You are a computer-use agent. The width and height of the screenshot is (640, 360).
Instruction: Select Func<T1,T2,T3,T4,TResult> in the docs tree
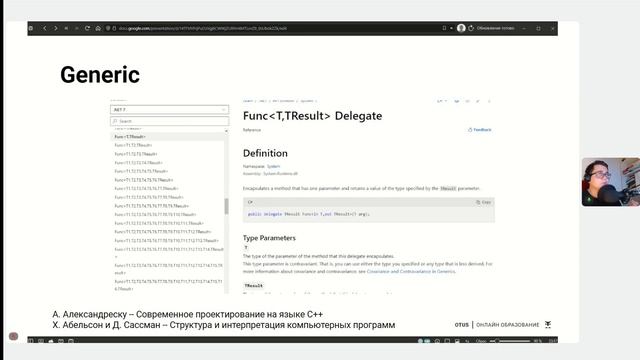point(138,162)
